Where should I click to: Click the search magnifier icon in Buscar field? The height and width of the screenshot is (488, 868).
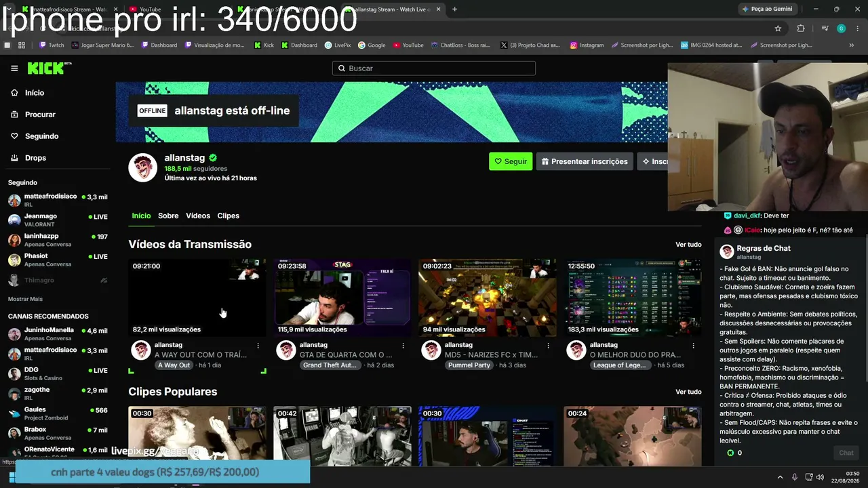[x=342, y=68]
